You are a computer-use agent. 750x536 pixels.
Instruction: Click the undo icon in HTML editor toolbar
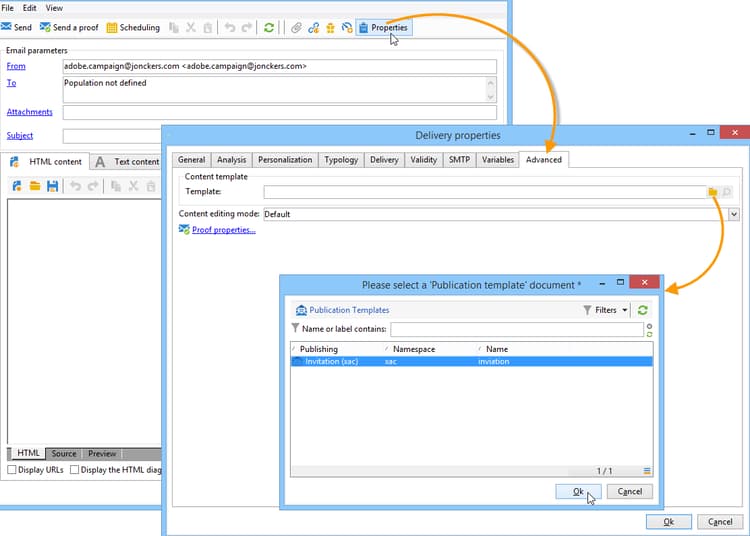76,186
